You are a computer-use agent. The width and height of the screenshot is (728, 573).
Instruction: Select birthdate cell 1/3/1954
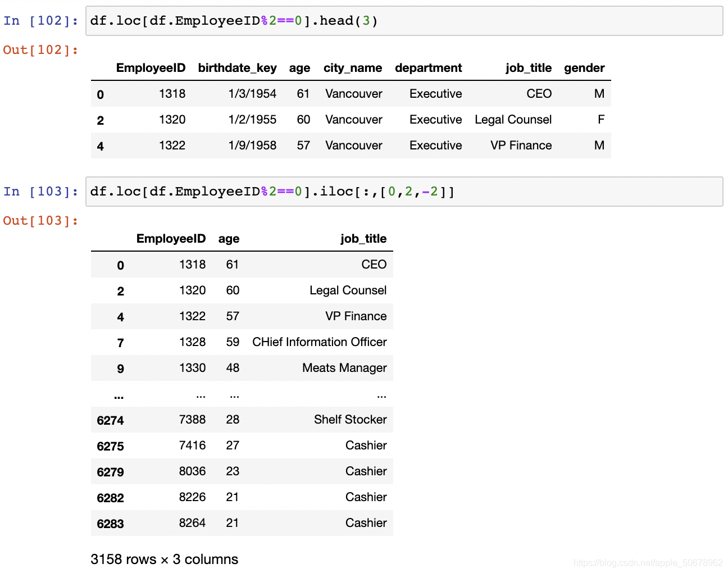point(252,94)
